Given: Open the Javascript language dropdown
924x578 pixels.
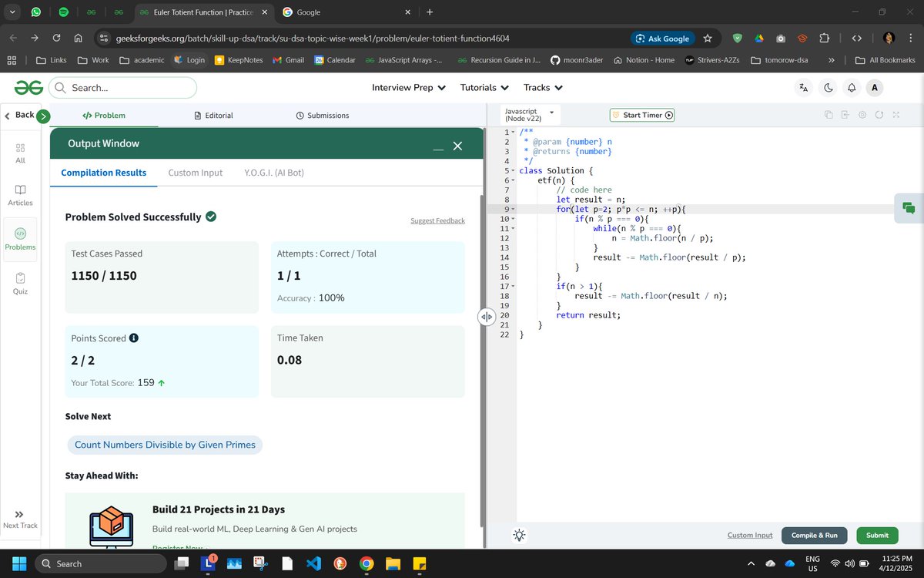Looking at the screenshot, I should click(530, 115).
